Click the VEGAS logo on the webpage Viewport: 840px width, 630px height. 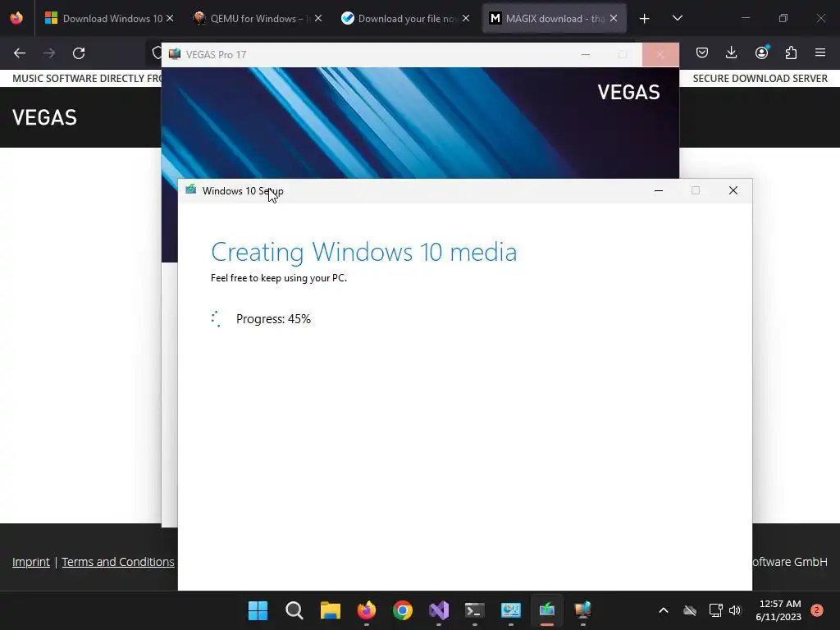click(x=44, y=117)
